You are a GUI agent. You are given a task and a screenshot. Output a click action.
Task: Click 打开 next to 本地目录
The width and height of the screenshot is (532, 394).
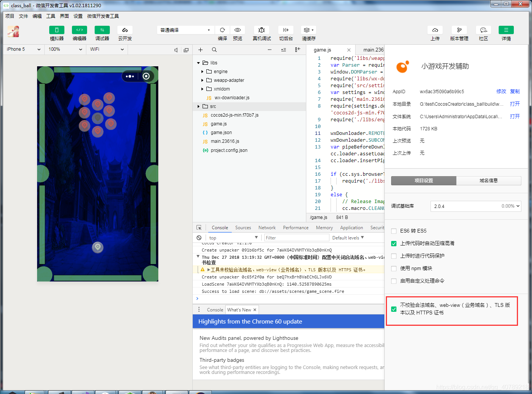[515, 104]
